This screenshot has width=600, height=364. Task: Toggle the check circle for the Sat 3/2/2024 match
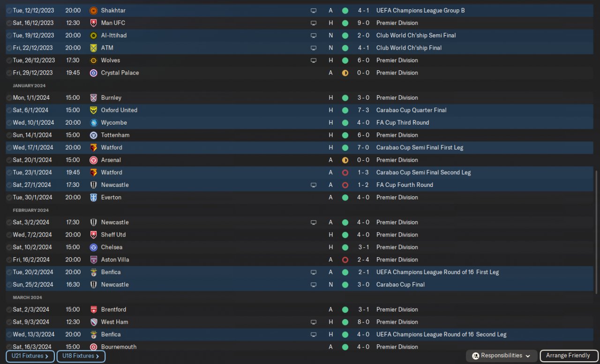click(x=9, y=223)
